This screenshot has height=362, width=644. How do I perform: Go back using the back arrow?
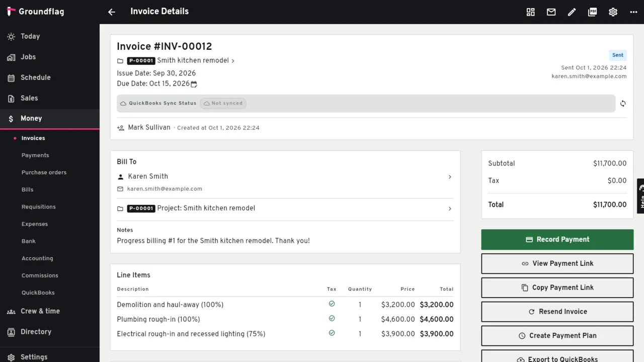pos(112,12)
